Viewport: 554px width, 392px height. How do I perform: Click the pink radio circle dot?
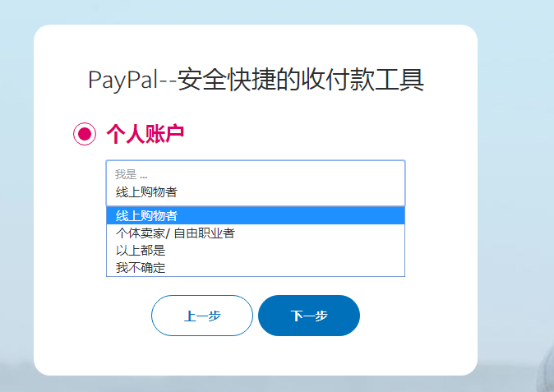pyautogui.click(x=85, y=134)
